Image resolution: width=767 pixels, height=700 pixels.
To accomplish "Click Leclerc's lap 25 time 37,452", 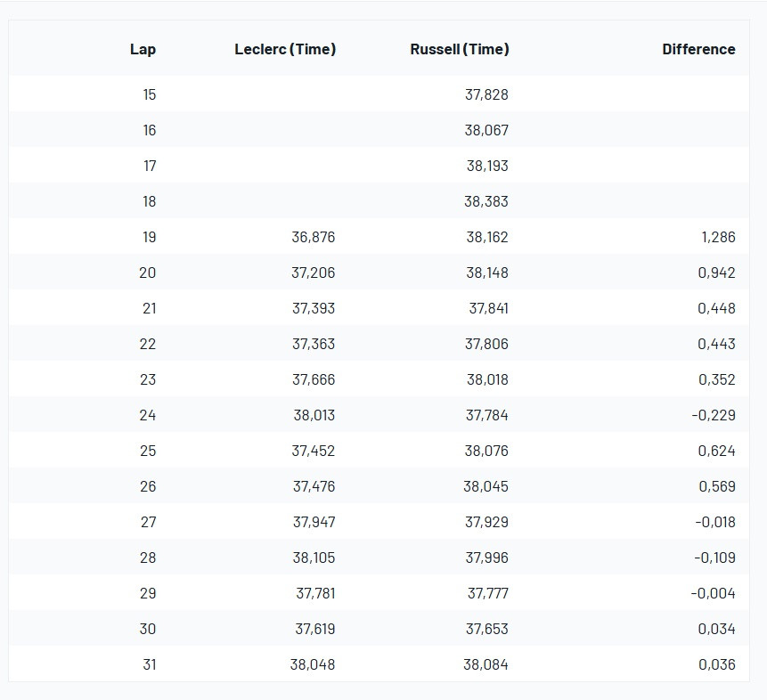I will tap(314, 451).
